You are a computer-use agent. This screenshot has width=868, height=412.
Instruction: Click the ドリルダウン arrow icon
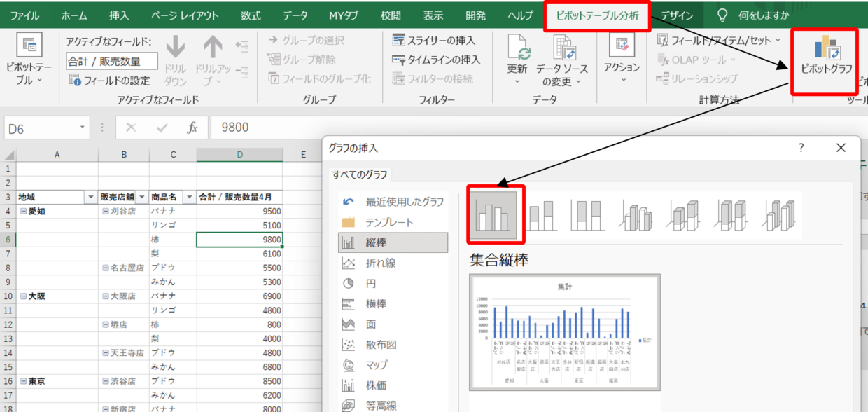click(175, 47)
